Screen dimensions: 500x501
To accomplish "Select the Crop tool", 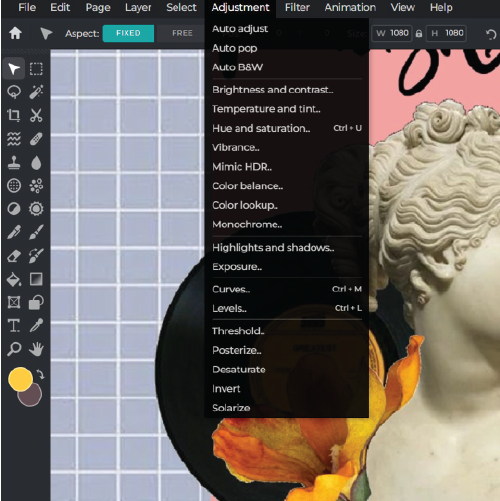I will click(14, 115).
